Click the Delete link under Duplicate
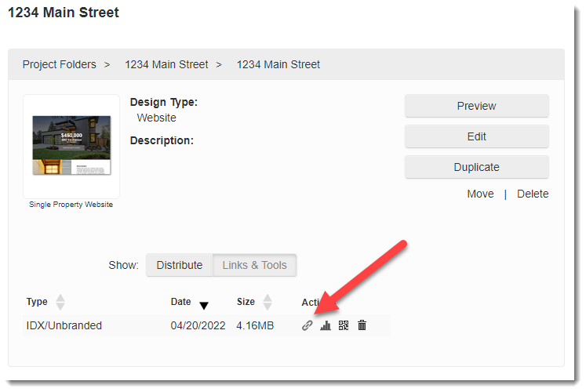 [x=533, y=194]
